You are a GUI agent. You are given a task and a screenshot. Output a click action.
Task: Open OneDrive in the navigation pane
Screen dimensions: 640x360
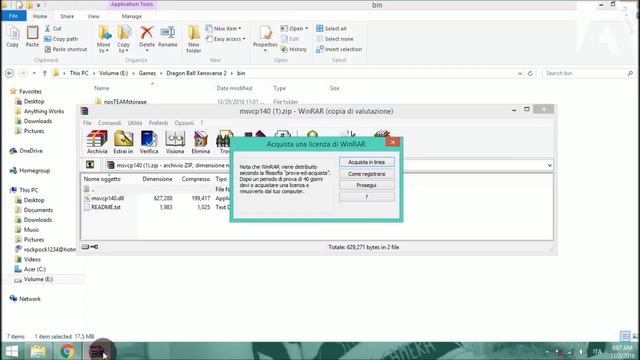tap(31, 151)
